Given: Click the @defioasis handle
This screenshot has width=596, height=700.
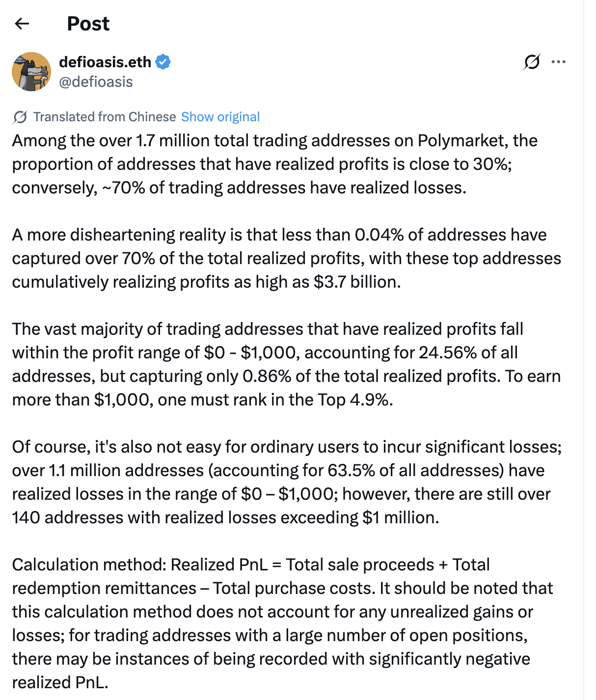Looking at the screenshot, I should (96, 81).
